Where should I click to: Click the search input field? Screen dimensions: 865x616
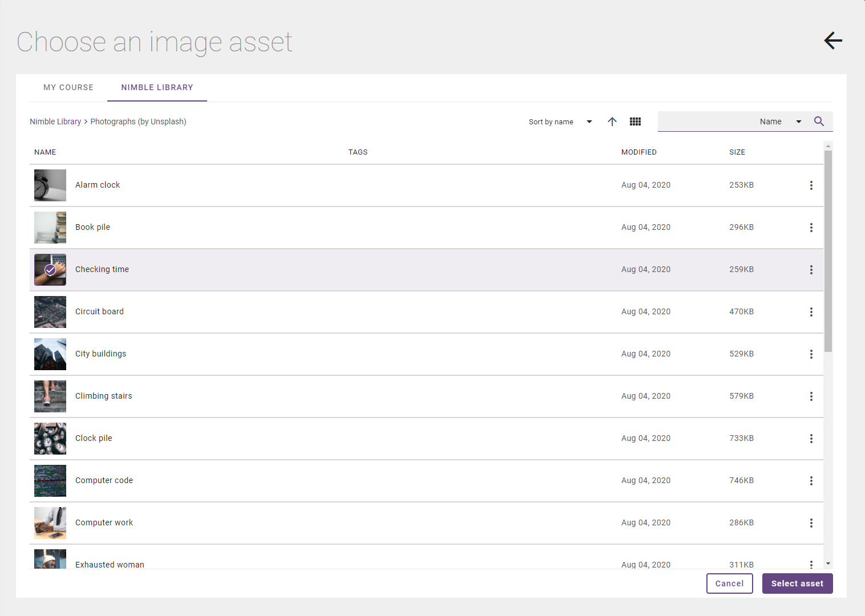click(x=706, y=121)
